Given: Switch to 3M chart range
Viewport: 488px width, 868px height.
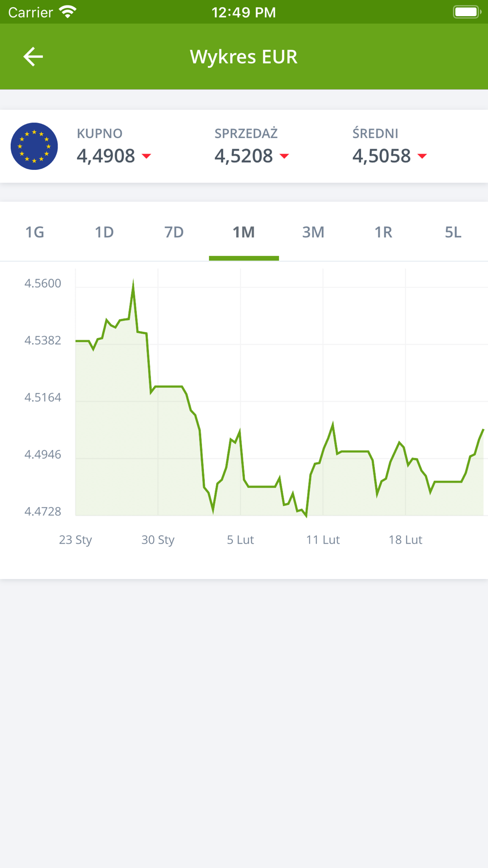Looking at the screenshot, I should pos(313,232).
